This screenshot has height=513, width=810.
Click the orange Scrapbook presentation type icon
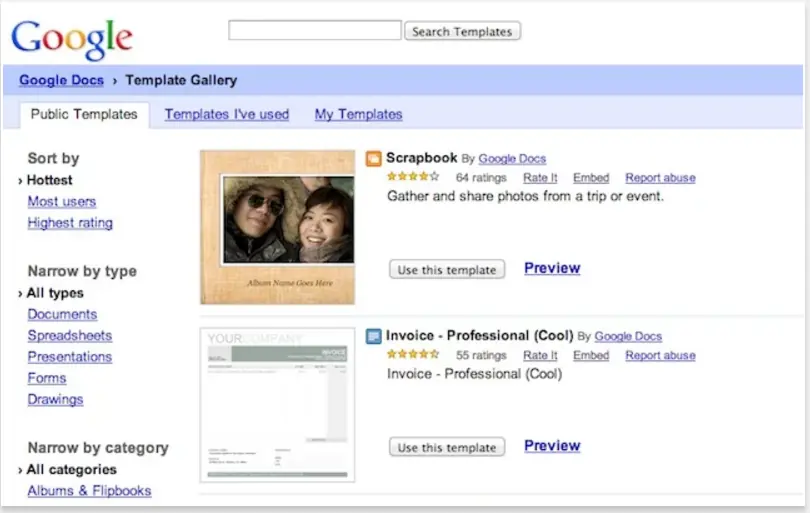373,159
